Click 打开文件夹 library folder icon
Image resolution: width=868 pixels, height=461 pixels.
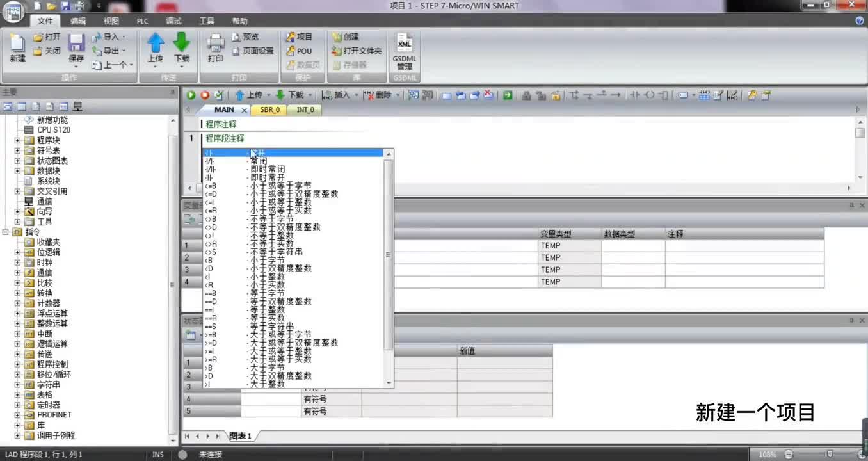337,51
